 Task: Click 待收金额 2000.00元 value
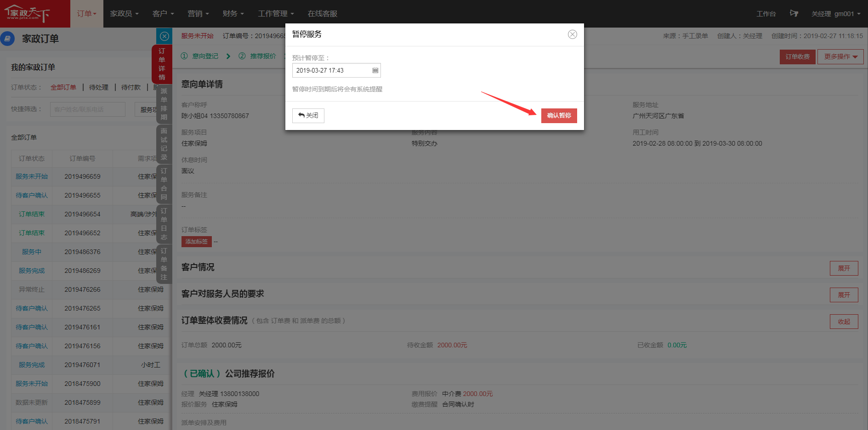(x=452, y=345)
